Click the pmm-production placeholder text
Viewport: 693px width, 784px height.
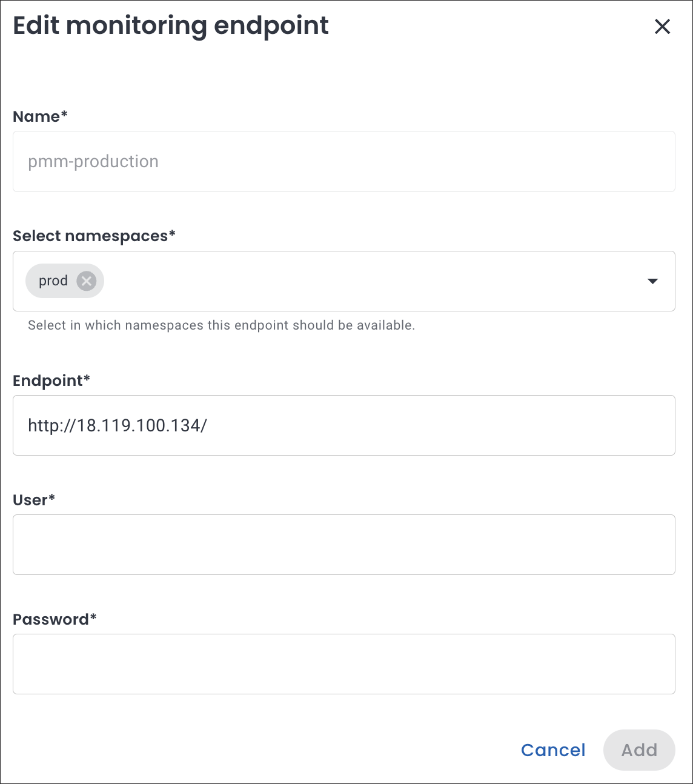click(93, 162)
